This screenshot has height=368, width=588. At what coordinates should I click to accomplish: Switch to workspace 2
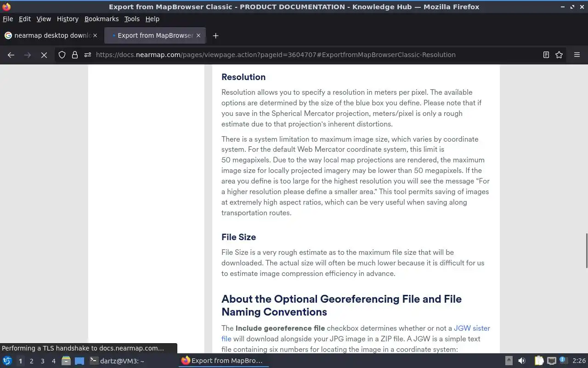coord(31,361)
